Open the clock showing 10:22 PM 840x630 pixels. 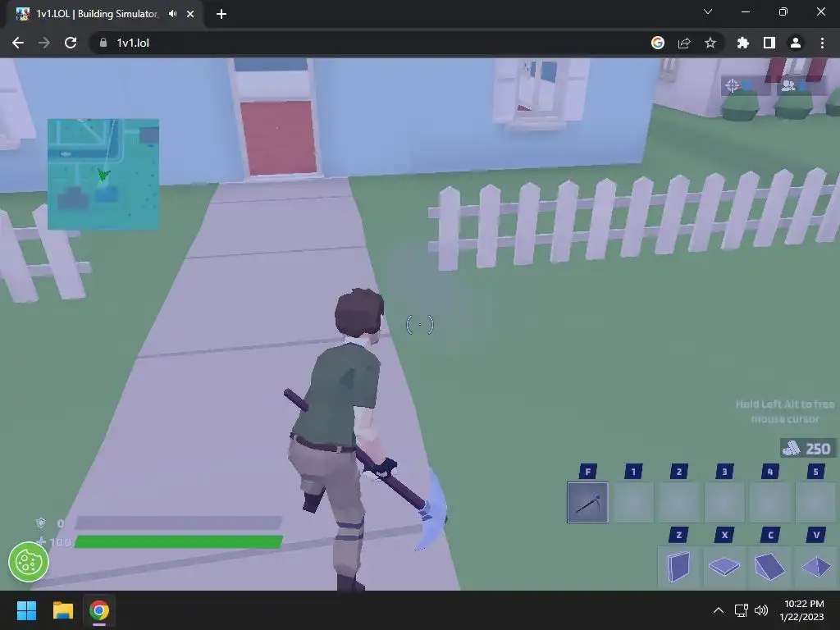(x=802, y=610)
